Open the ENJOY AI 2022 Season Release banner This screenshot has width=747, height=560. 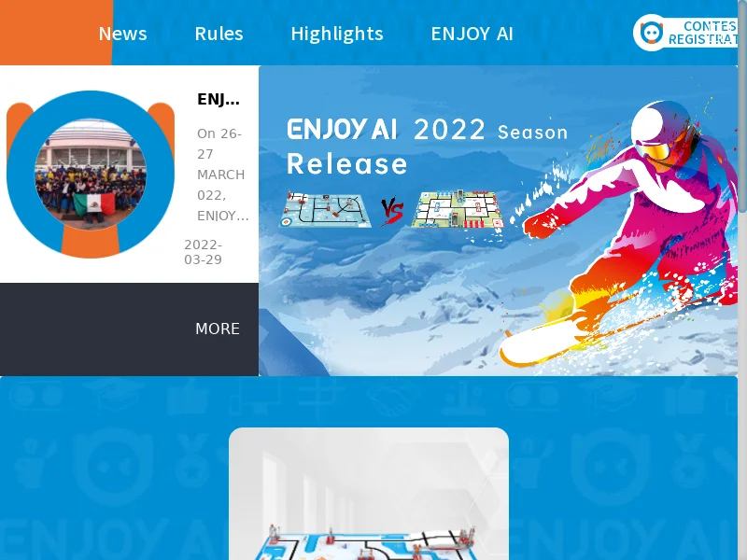498,220
